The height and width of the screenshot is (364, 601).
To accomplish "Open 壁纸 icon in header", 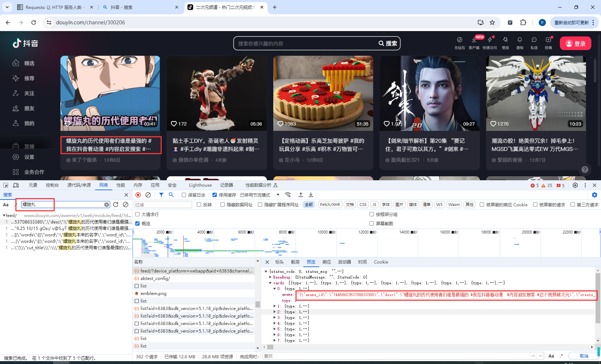I will point(505,43).
